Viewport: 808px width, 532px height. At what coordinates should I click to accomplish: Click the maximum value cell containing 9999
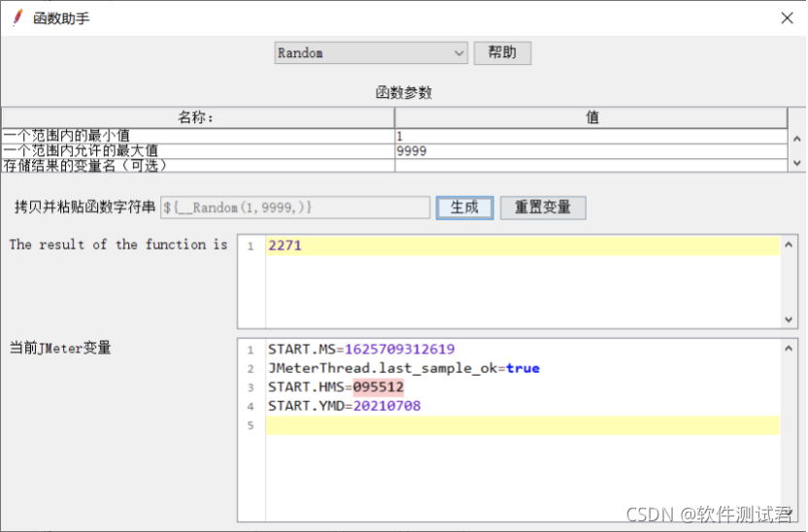coord(591,150)
